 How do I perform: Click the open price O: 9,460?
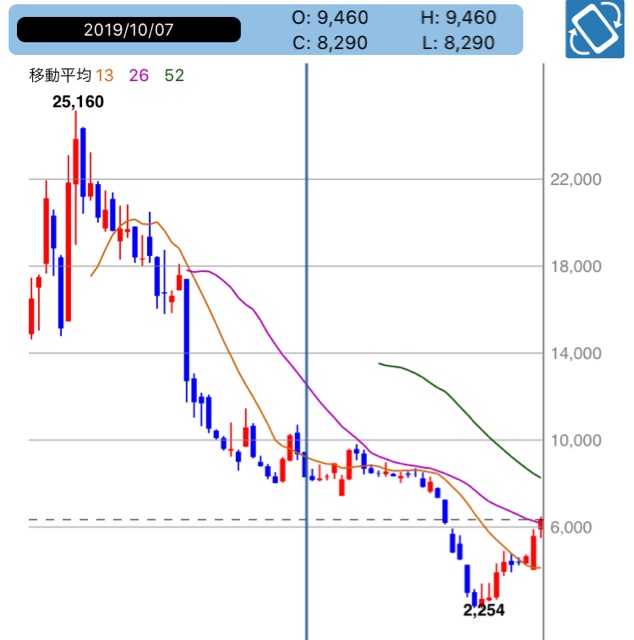click(x=330, y=18)
